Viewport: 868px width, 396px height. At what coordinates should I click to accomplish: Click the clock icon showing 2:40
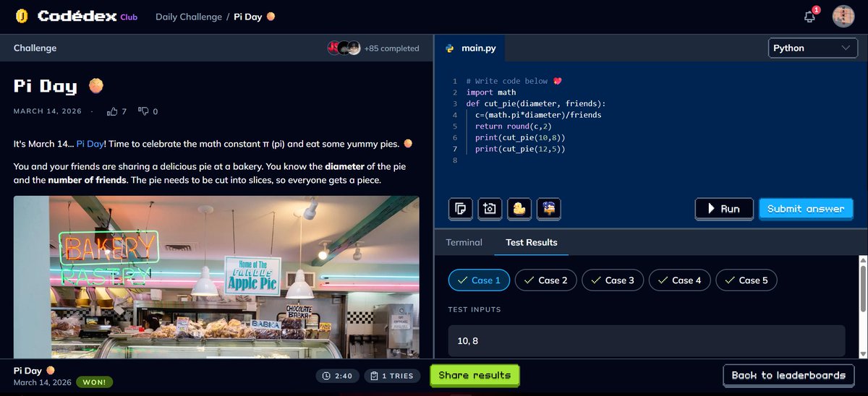tap(326, 376)
